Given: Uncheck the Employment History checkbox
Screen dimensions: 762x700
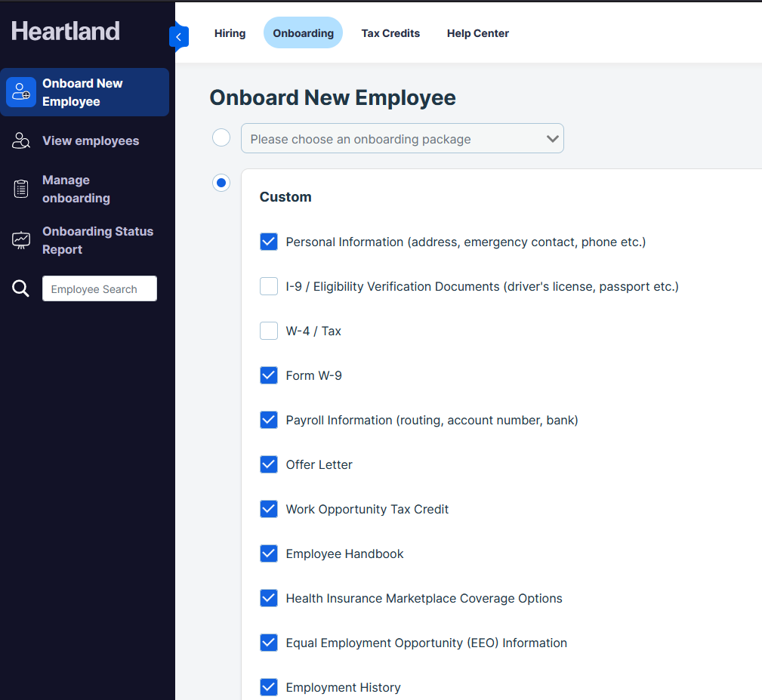Looking at the screenshot, I should point(269,687).
